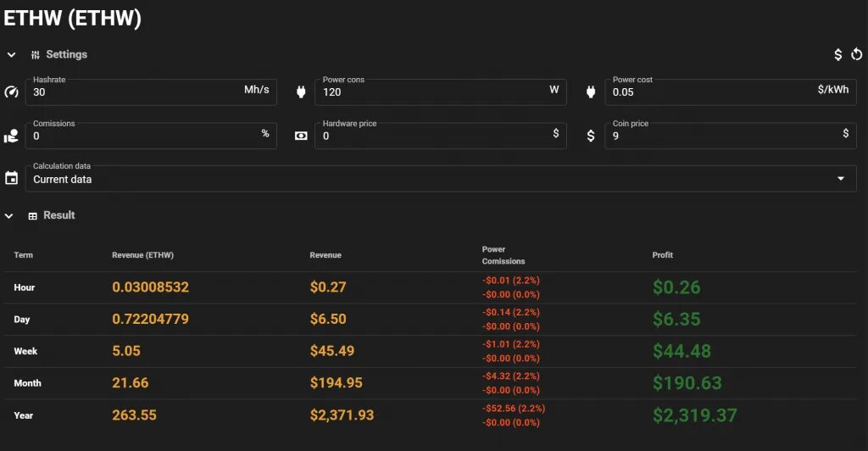Click the Revenue column header

[325, 255]
